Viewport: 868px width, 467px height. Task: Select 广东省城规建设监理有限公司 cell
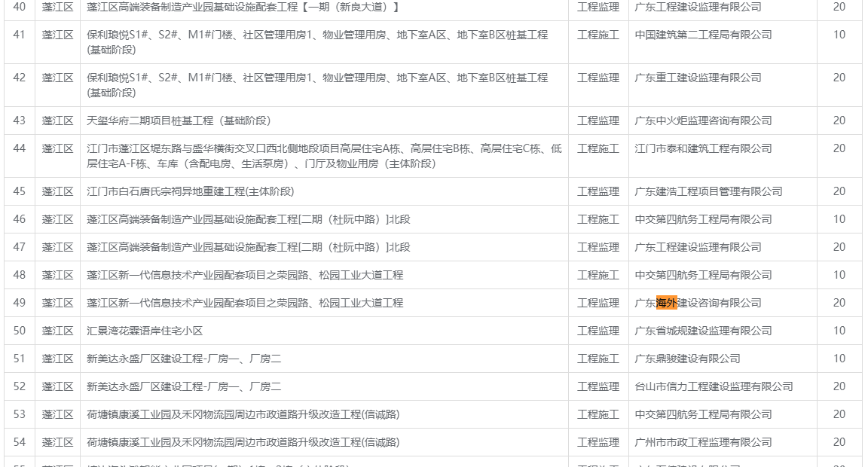(703, 331)
